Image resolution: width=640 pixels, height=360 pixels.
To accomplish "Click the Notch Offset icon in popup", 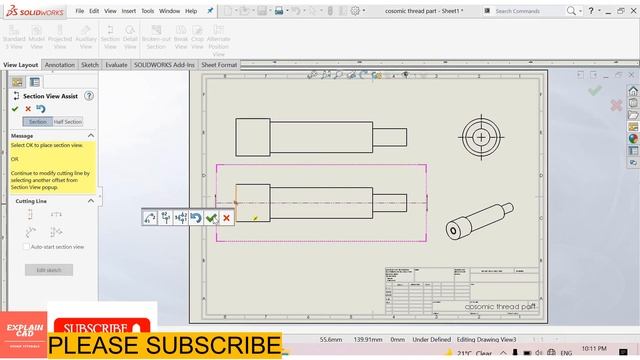I will point(181,218).
